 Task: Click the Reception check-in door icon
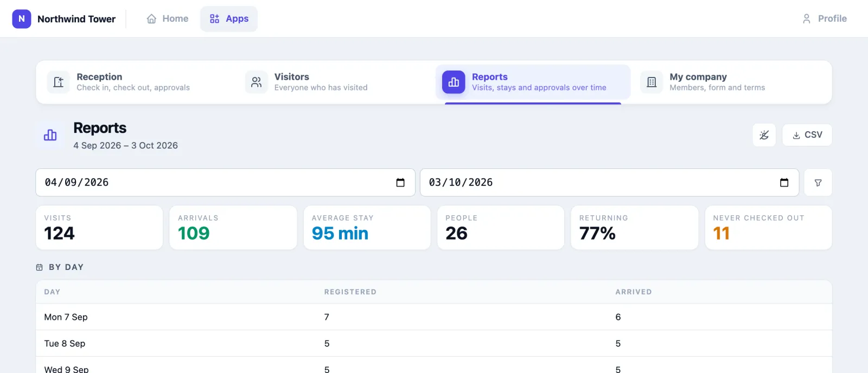pyautogui.click(x=58, y=82)
